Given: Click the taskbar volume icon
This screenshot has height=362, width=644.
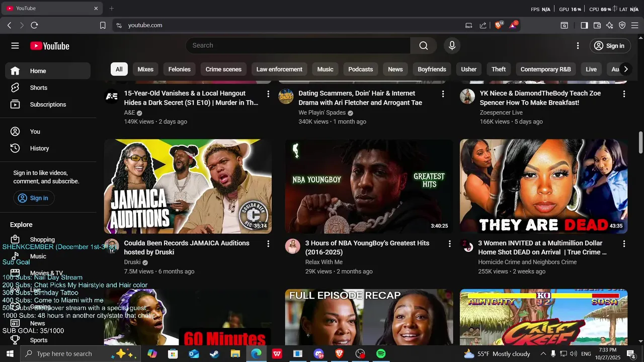Looking at the screenshot, I should tap(573, 354).
